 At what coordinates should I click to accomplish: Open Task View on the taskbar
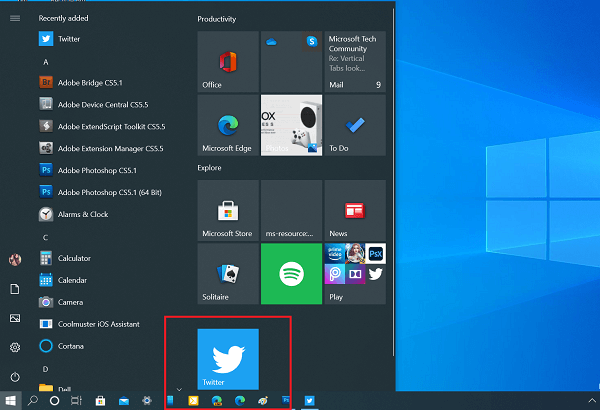pyautogui.click(x=77, y=401)
